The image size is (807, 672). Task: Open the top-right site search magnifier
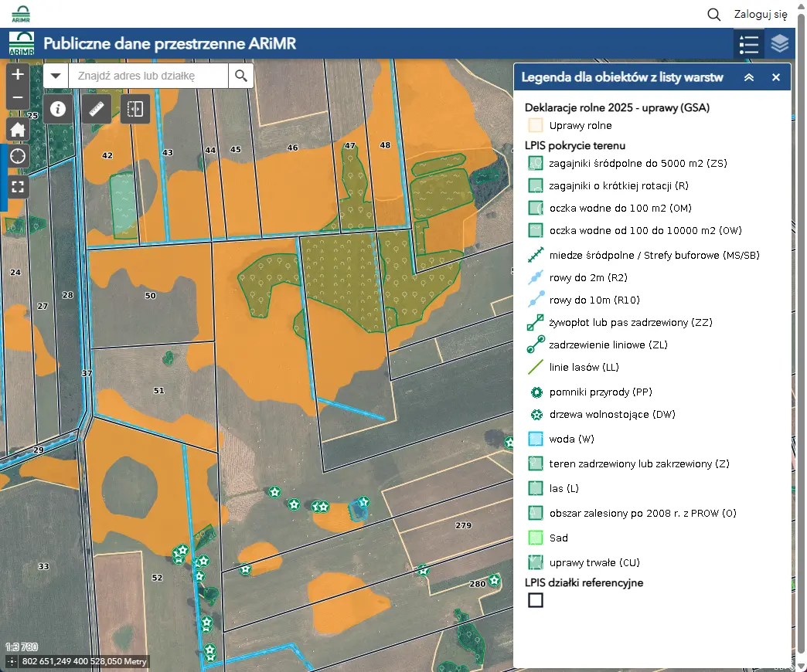714,14
